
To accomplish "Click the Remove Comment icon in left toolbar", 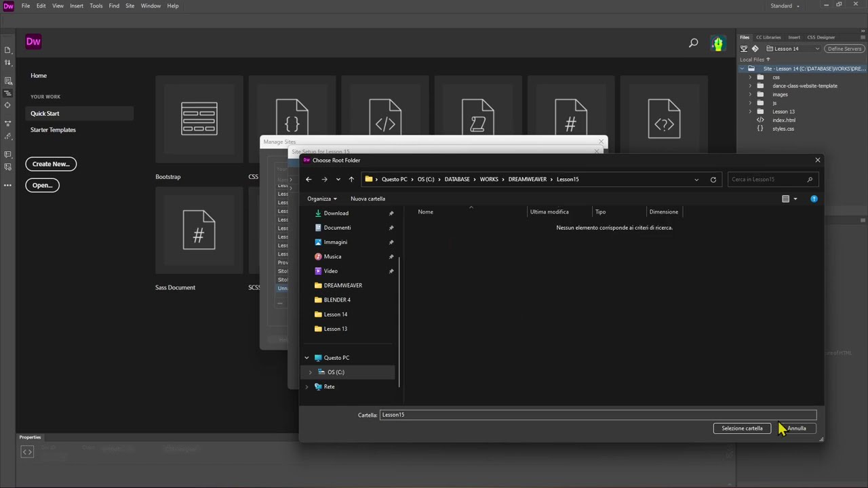I will click(x=7, y=167).
